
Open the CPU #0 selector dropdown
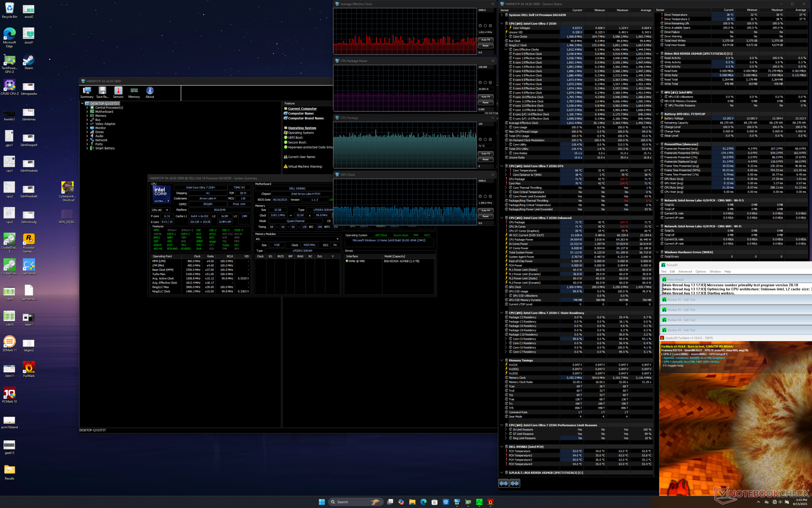point(161,210)
